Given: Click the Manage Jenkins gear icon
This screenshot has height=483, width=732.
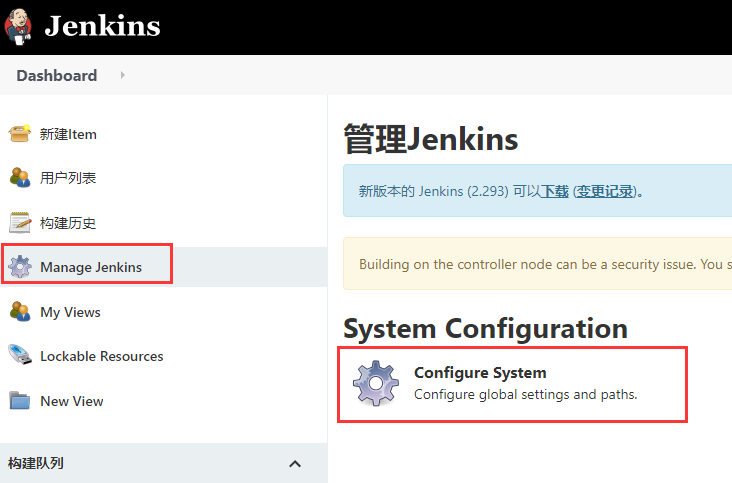Looking at the screenshot, I should coord(20,266).
